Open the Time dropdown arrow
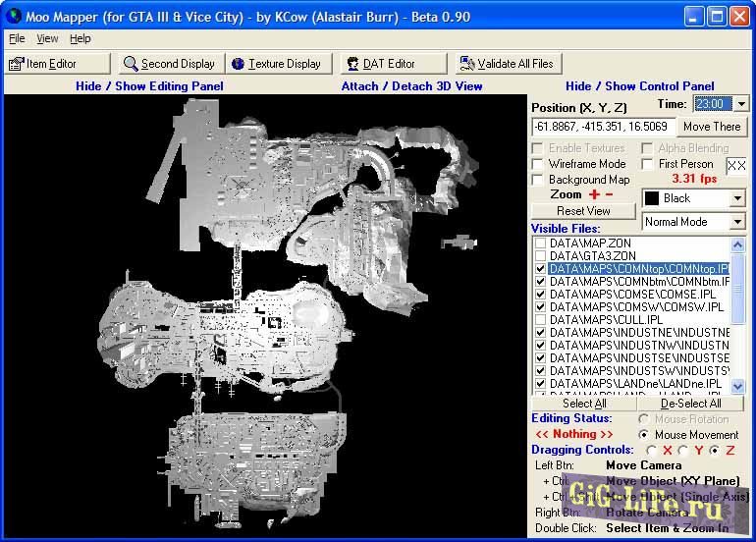This screenshot has width=756, height=542. tap(741, 104)
